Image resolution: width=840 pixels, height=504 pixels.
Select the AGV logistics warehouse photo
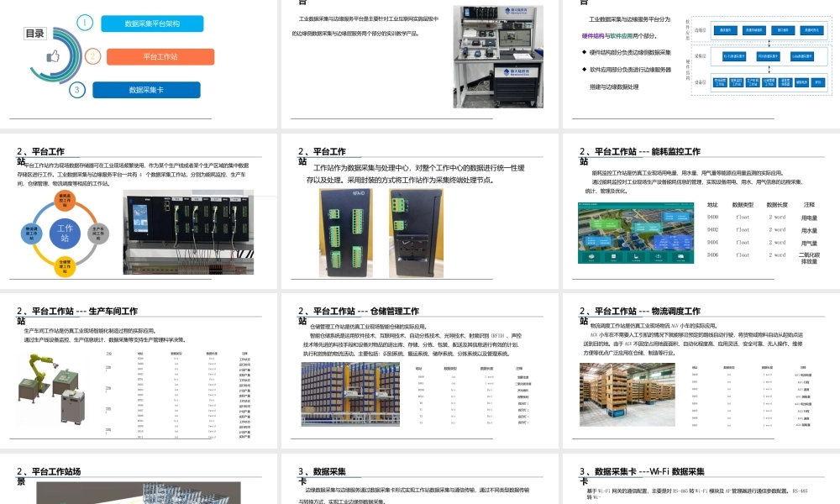tap(627, 395)
